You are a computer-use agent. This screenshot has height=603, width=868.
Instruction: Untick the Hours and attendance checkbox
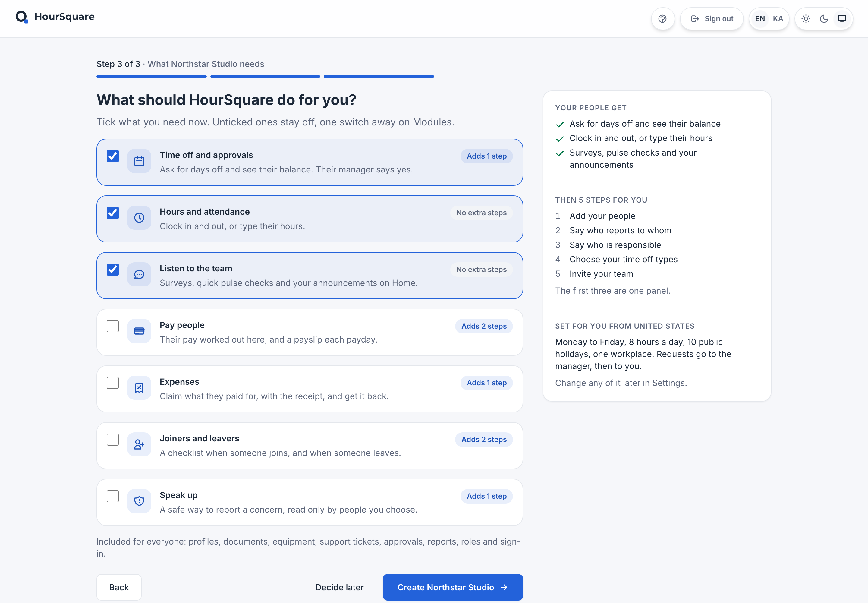coord(112,213)
